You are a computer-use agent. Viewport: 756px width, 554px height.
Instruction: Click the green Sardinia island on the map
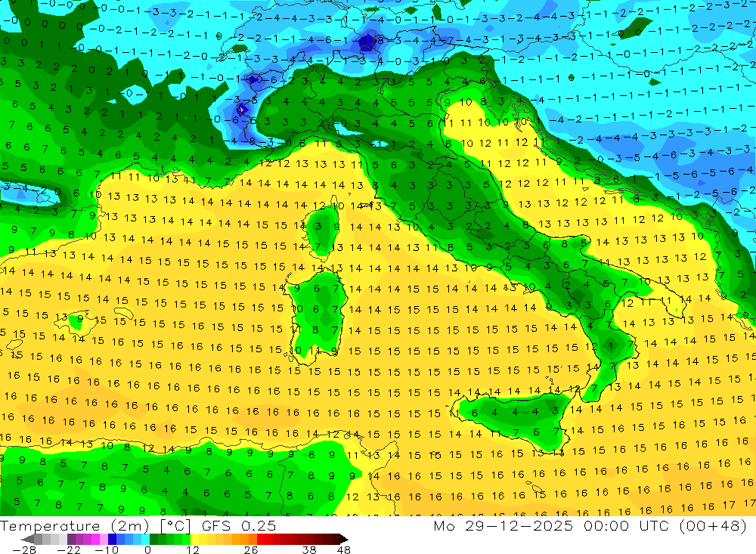(x=318, y=314)
